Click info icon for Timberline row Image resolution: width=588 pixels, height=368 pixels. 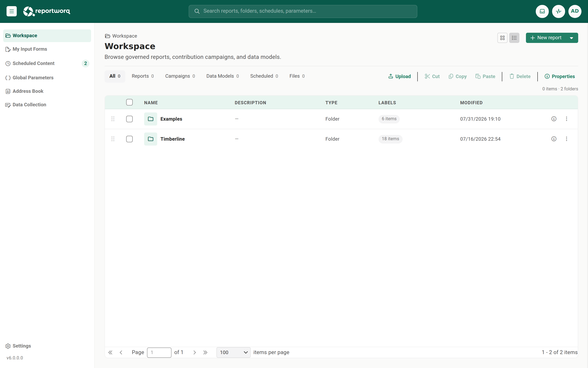(554, 139)
